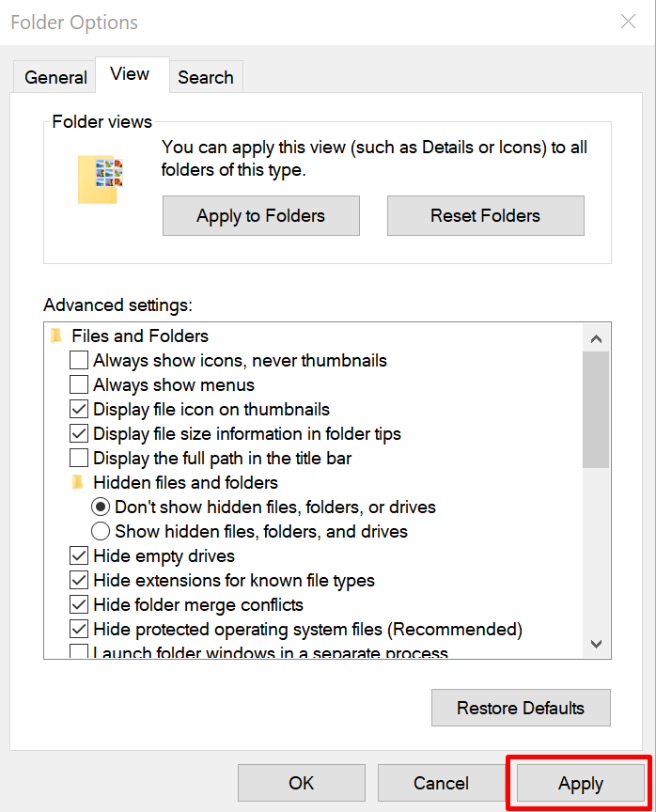Image resolution: width=656 pixels, height=812 pixels.
Task: Uncheck Hide extensions for known file types
Action: coord(80,581)
